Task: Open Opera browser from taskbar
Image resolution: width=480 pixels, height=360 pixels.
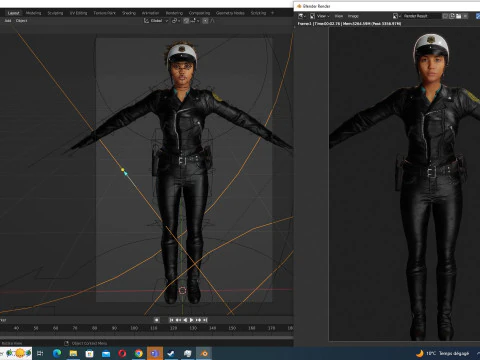Action: 122,353
